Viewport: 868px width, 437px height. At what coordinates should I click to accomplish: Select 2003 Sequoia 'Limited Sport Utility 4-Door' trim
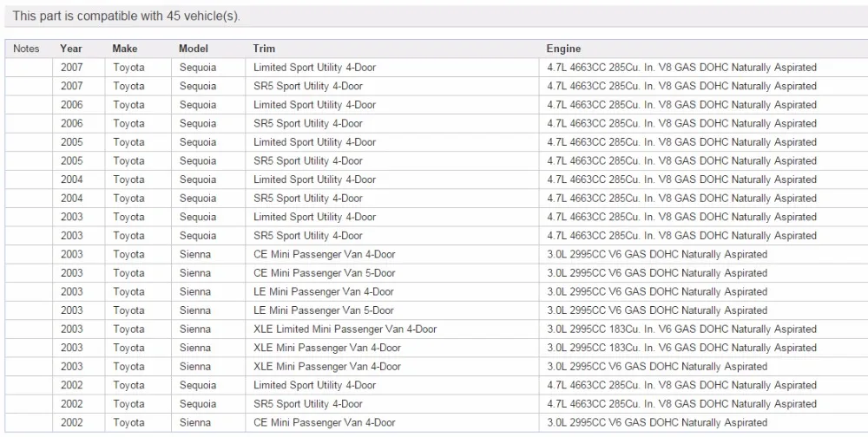pos(314,217)
